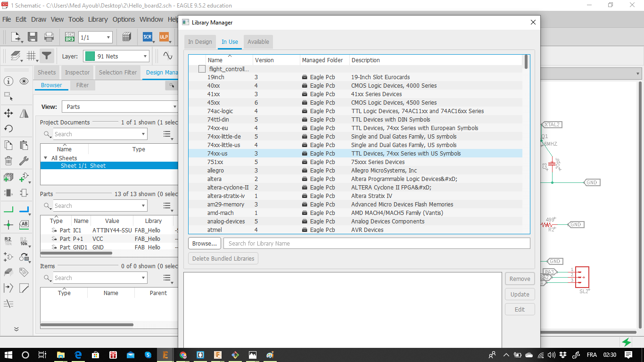Open the Library menu
This screenshot has height=362, width=644.
coord(98,19)
